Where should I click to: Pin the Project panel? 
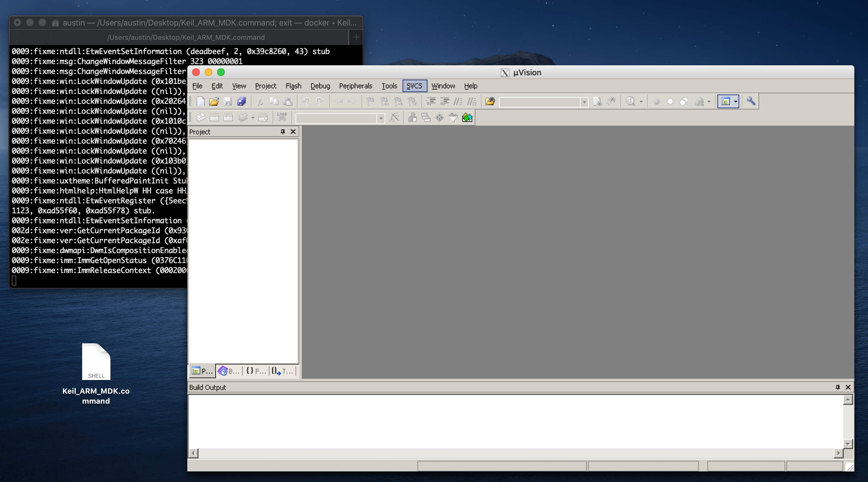tap(283, 132)
